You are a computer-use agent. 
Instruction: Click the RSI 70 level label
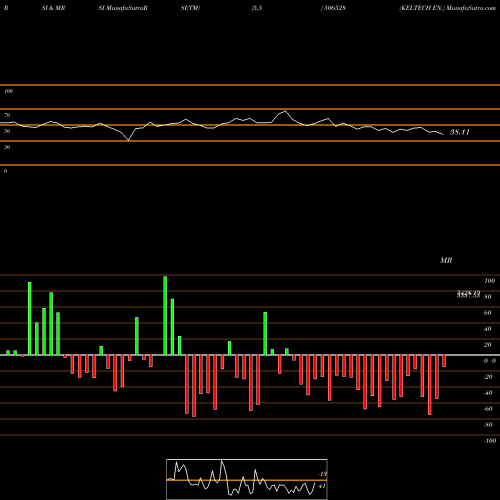click(x=7, y=115)
